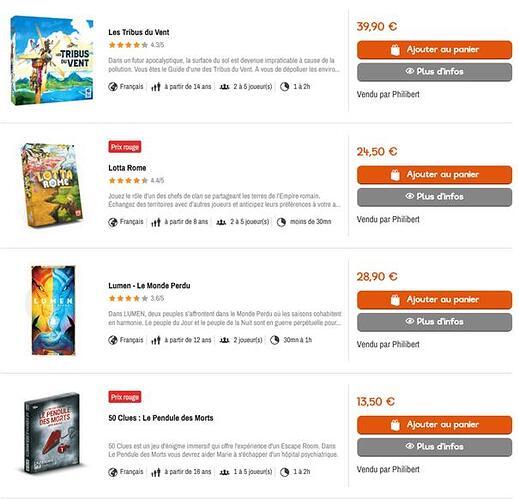The image size is (519, 499).
Task: Add Lumen - Le Monde Perdu to cart
Action: click(434, 300)
